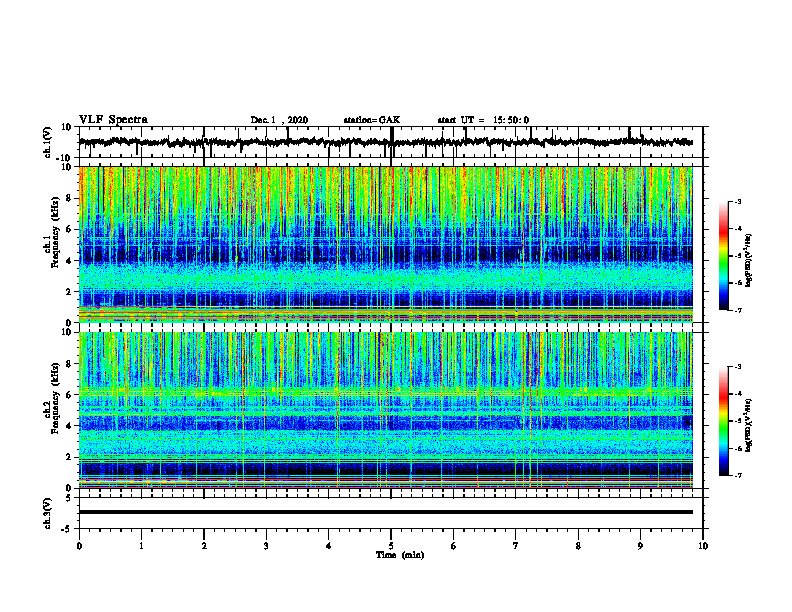Viewport: 792px width, 612px height.
Task: Click the "-7" value below the ch.2 colorbar
Action: coord(737,476)
